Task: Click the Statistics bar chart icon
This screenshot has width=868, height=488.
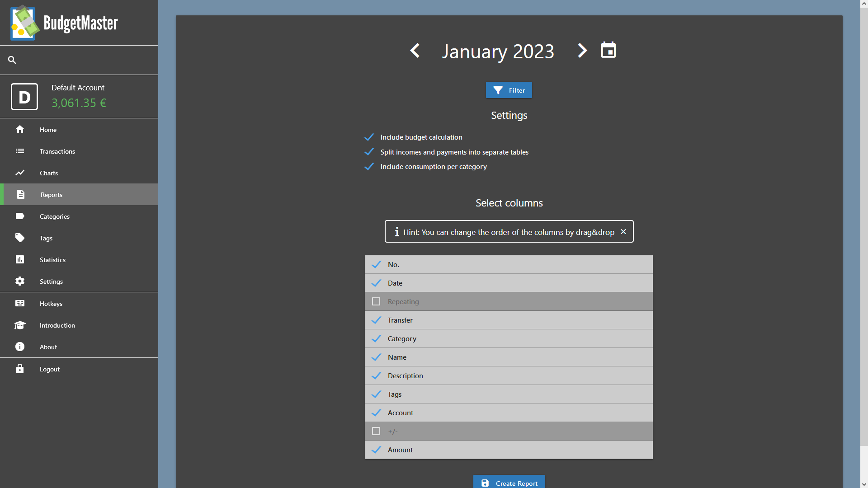Action: pos(20,259)
